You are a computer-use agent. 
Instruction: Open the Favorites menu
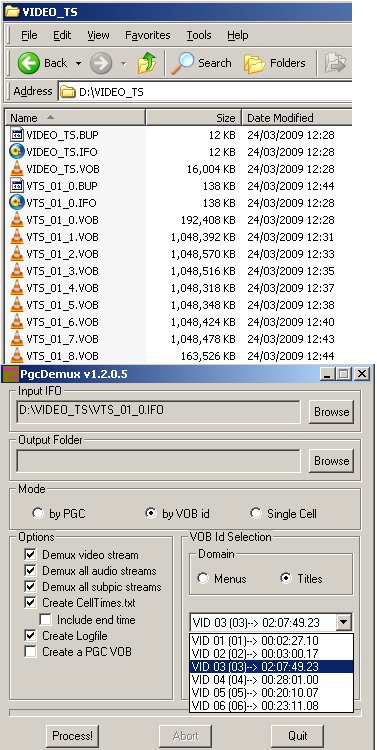click(x=148, y=35)
